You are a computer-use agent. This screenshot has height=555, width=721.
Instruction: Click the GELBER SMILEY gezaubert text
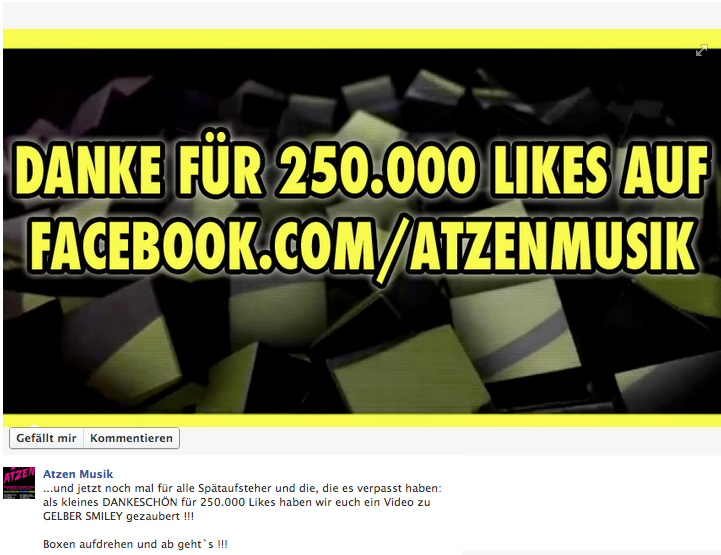coord(119,516)
